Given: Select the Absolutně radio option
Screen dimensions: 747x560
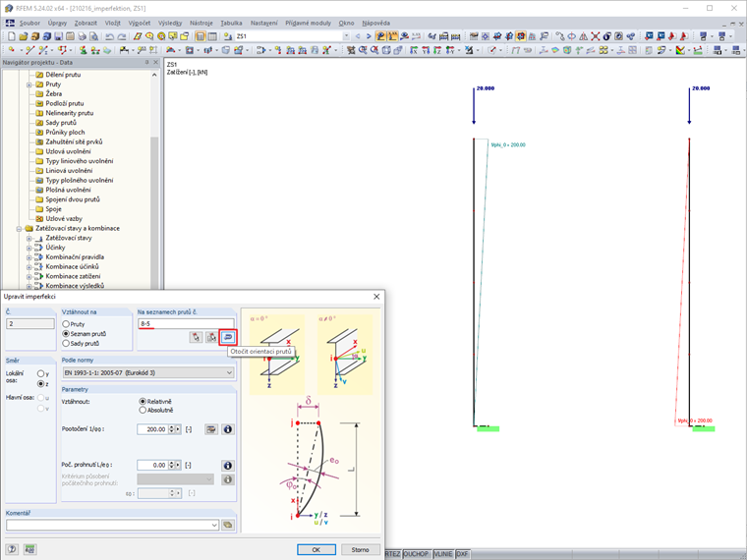Looking at the screenshot, I should 142,410.
